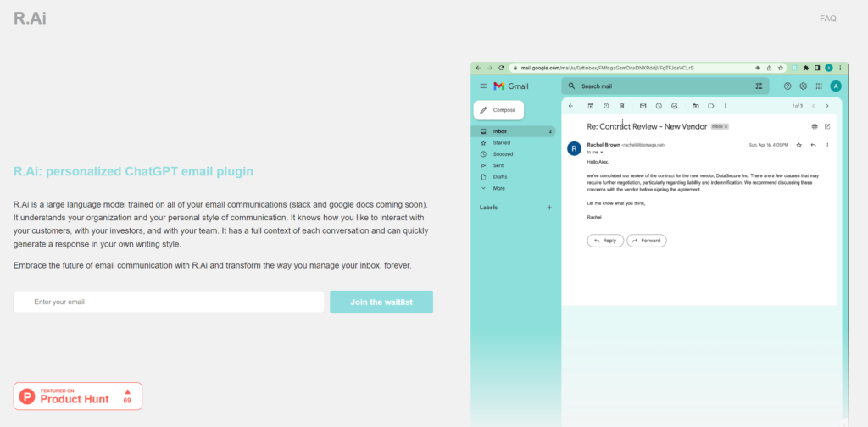Expand recipient details arrow next to 'to me'
This screenshot has height=427, width=868.
602,152
